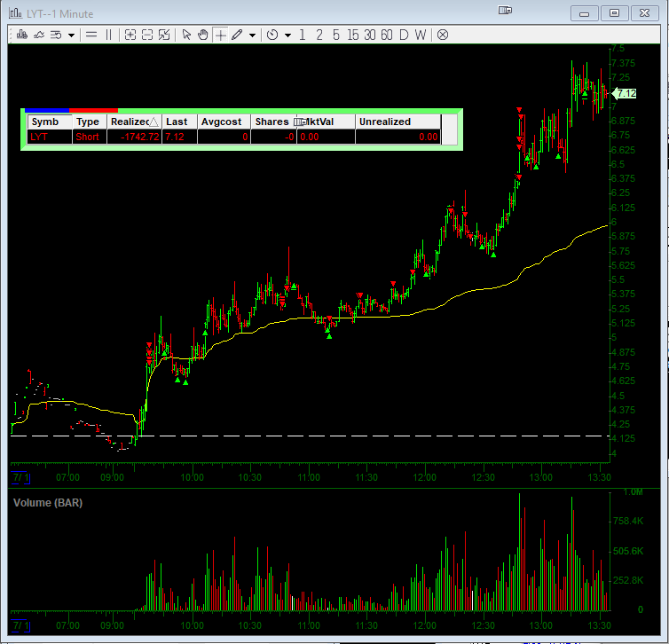The image size is (669, 644).
Task: Select the pencil drawing tool
Action: (237, 35)
